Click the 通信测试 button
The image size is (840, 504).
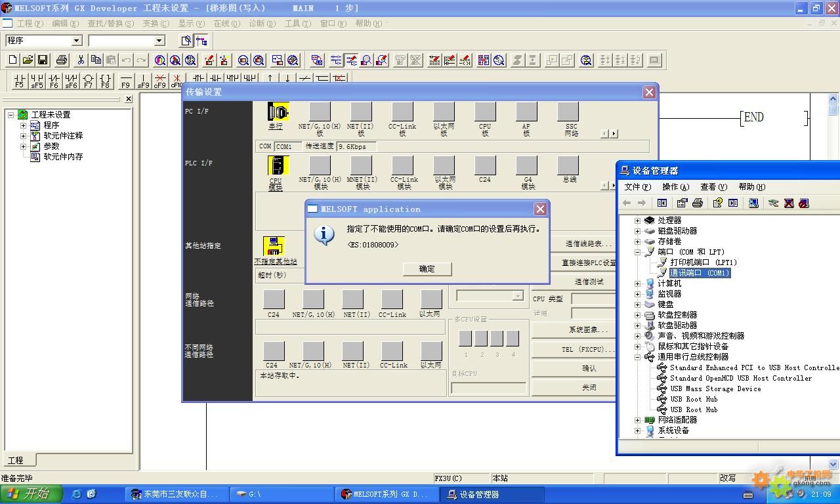[589, 282]
